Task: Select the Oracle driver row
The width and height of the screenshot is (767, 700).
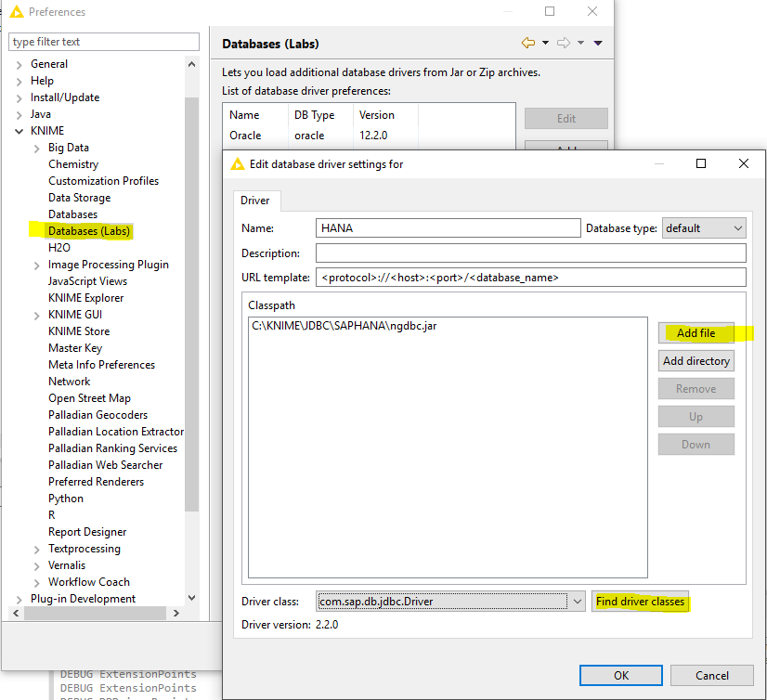Action: 369,136
